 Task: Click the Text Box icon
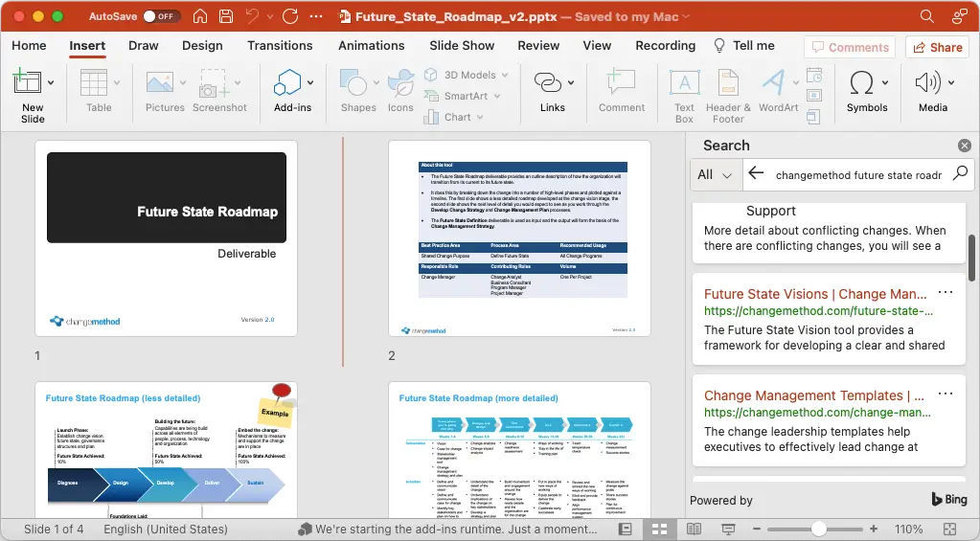(x=684, y=82)
